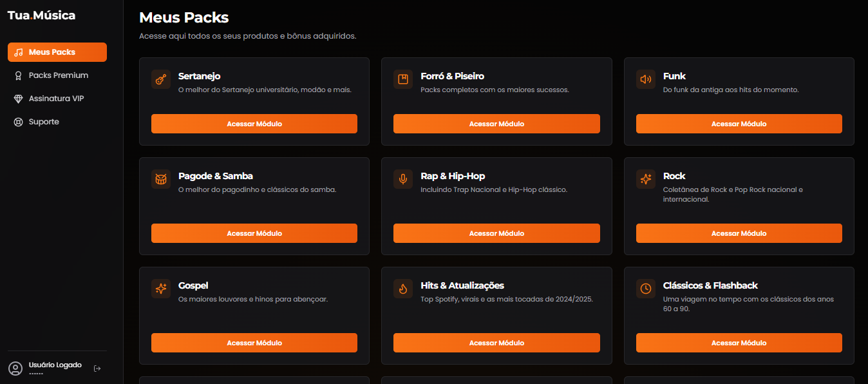Viewport: 868px width, 384px height.
Task: Click the microphone icon on Rap & Hip-Hop card
Action: click(402, 179)
